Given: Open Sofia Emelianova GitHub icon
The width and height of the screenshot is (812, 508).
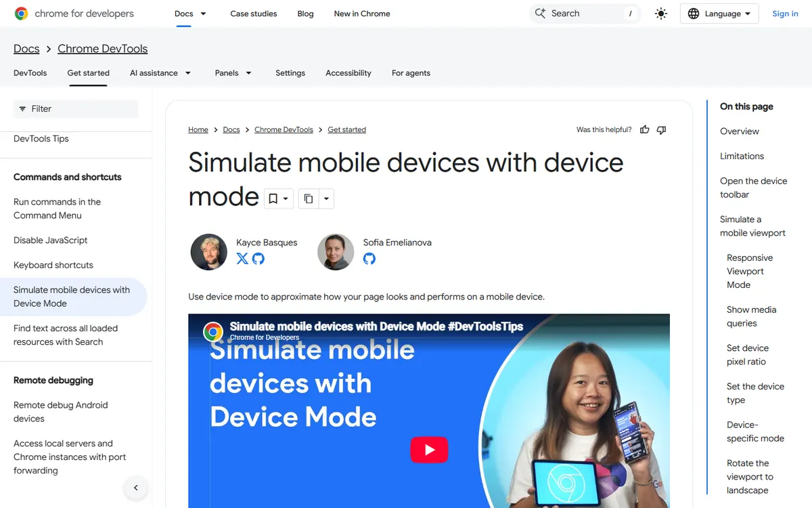Looking at the screenshot, I should [369, 258].
